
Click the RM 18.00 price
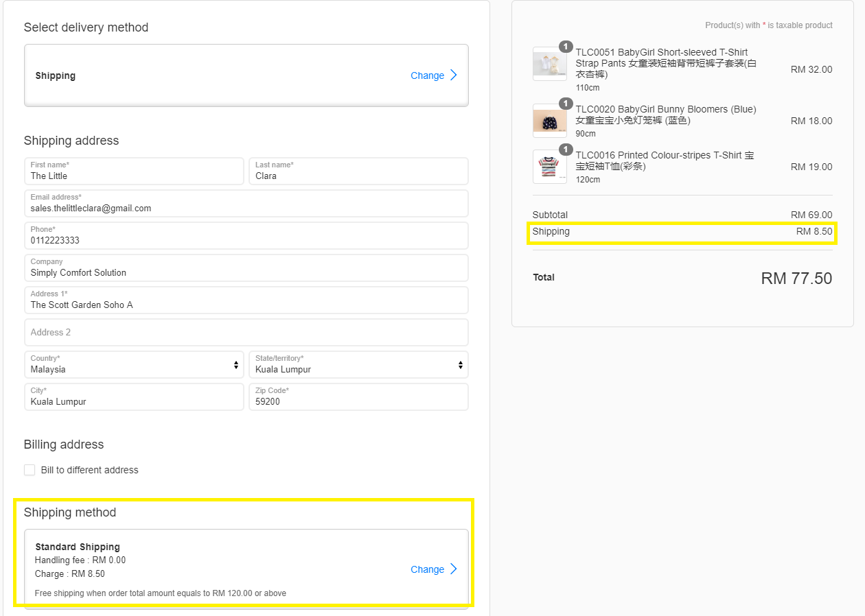pos(811,121)
